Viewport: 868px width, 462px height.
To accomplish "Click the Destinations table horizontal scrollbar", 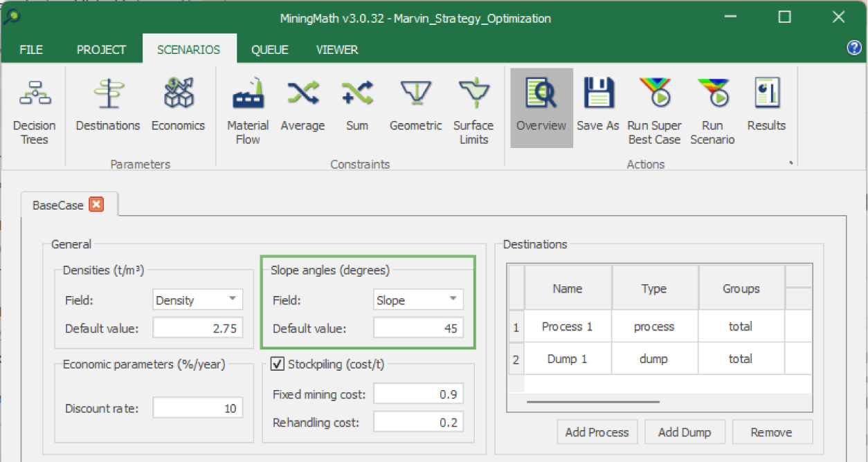I will pos(593,401).
